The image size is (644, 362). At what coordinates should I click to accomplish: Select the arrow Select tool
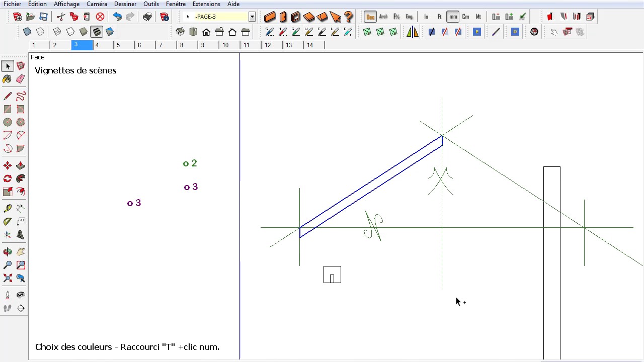pos(8,66)
